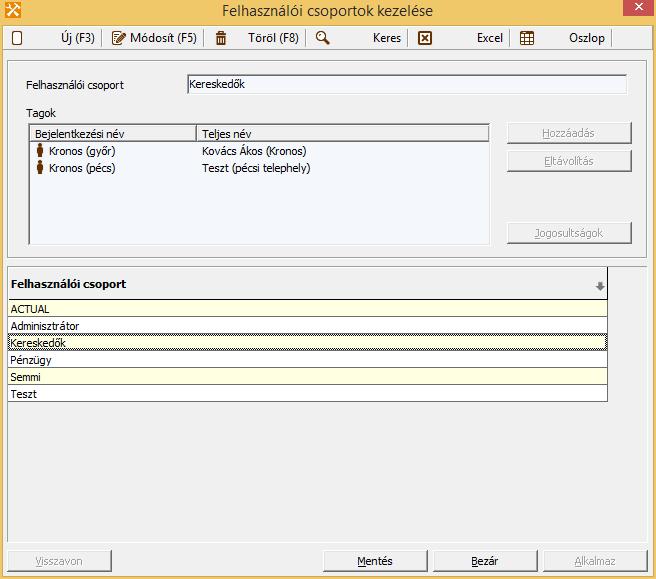
Task: Click full name Teszt (pécsi telephely)
Action: click(256, 168)
